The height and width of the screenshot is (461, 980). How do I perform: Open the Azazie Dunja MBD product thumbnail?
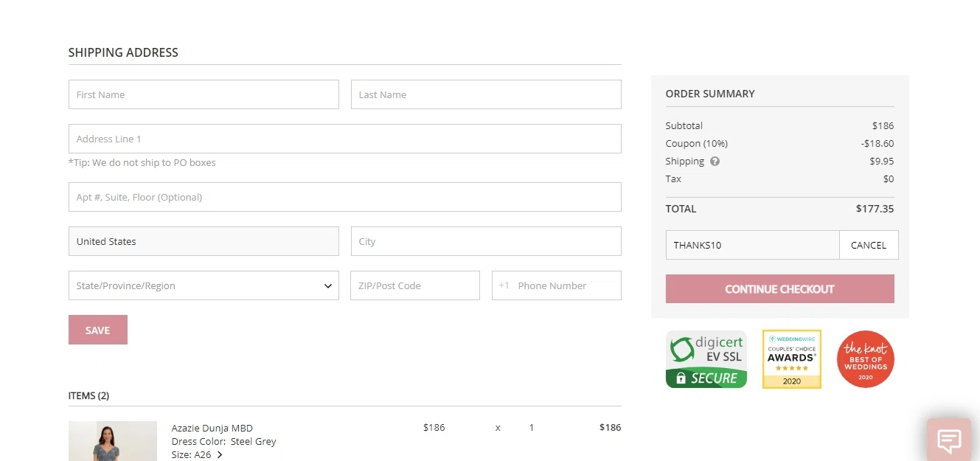[112, 441]
